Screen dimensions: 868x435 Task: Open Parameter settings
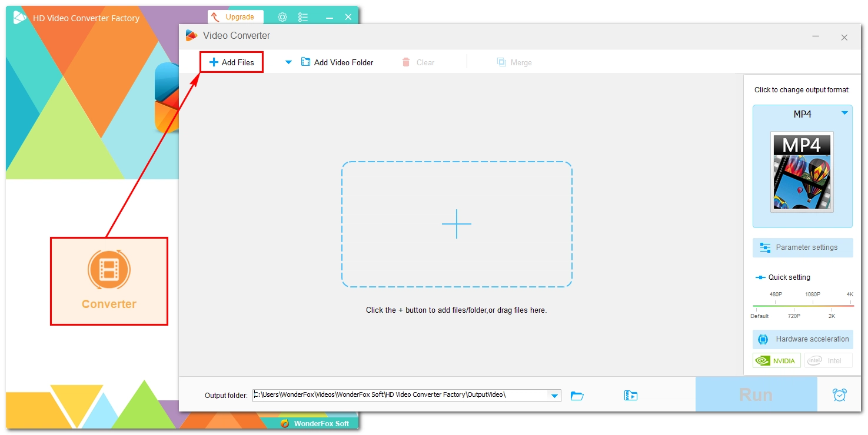tap(802, 247)
